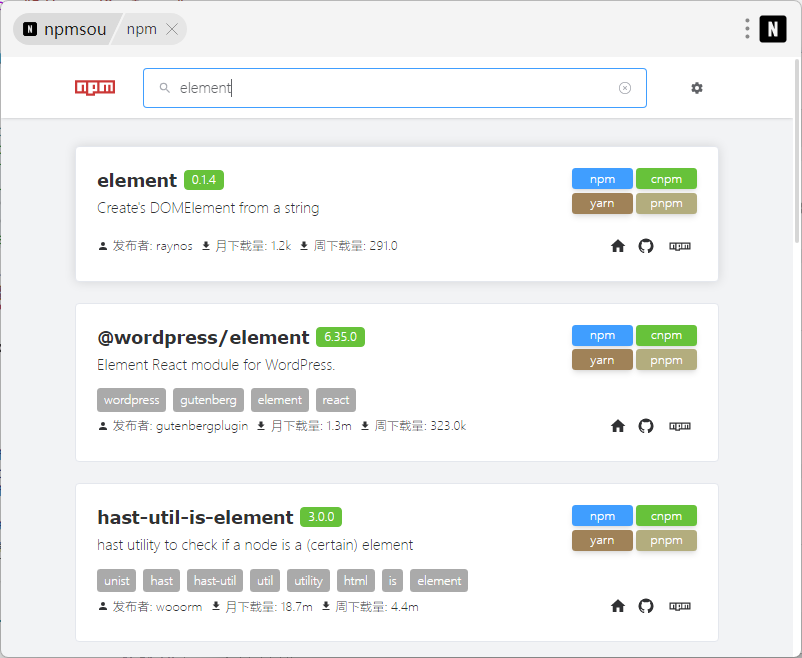The width and height of the screenshot is (802, 658).
Task: Open the 'hast-util-is-element' package title
Action: coord(195,517)
